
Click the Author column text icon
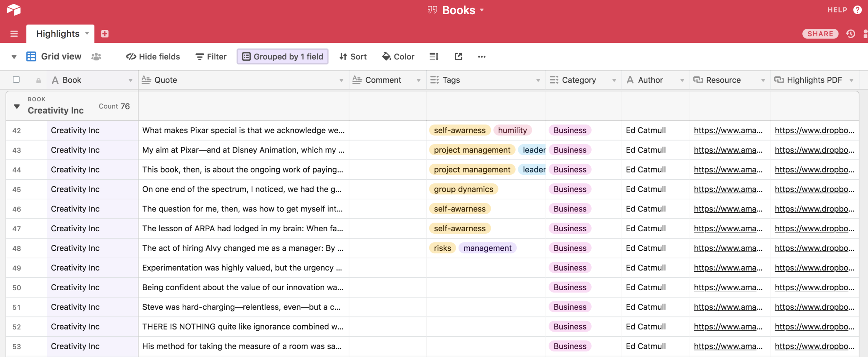click(x=630, y=80)
